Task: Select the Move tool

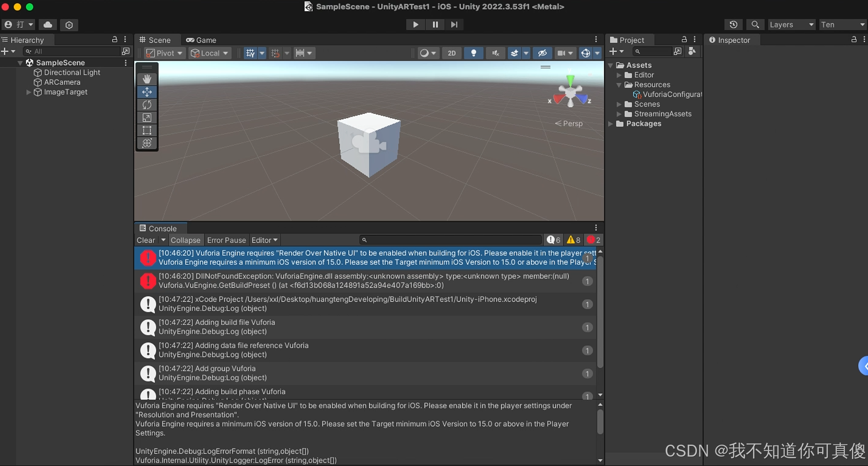Action: click(147, 92)
